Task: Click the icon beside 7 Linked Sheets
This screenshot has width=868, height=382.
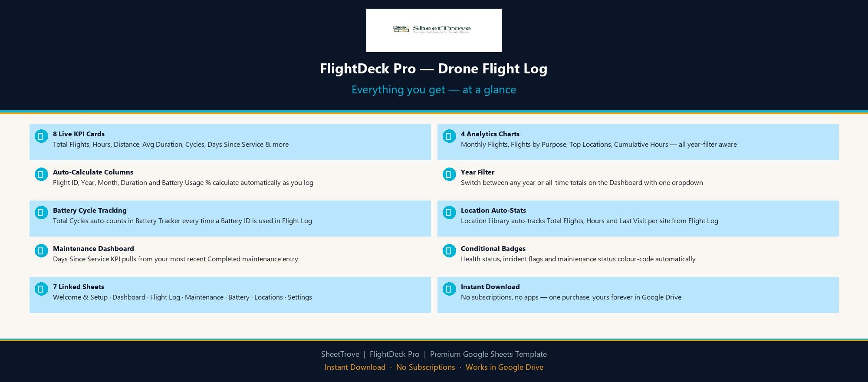Action: (41, 289)
